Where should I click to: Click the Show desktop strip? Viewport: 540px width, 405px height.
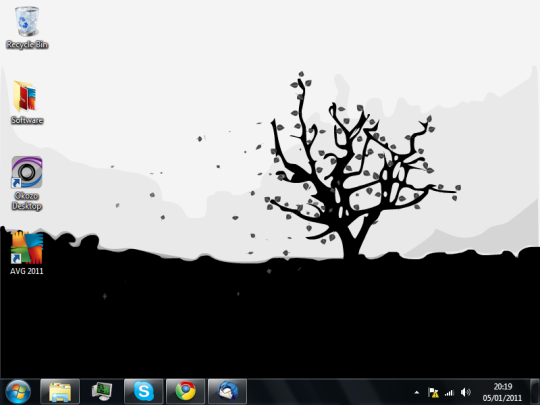(x=535, y=392)
